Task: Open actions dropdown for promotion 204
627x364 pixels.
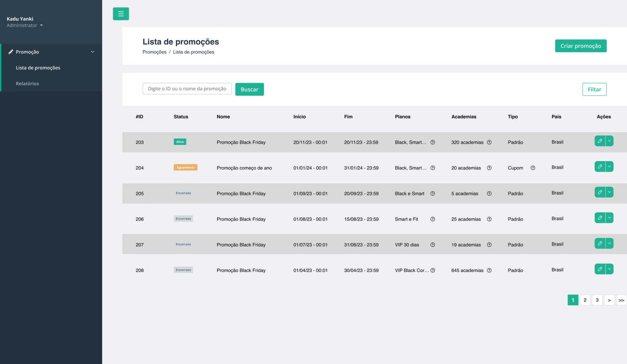Action: pos(609,166)
